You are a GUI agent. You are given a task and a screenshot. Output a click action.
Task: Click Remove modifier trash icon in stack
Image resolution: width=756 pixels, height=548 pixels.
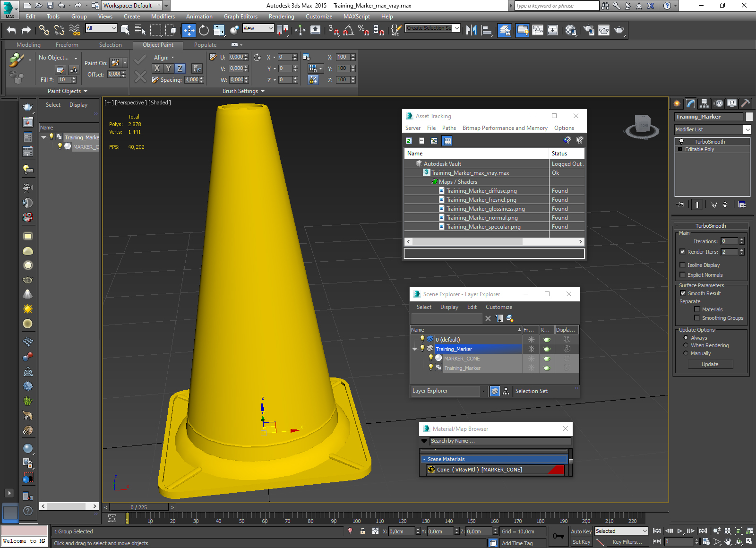[x=725, y=205]
